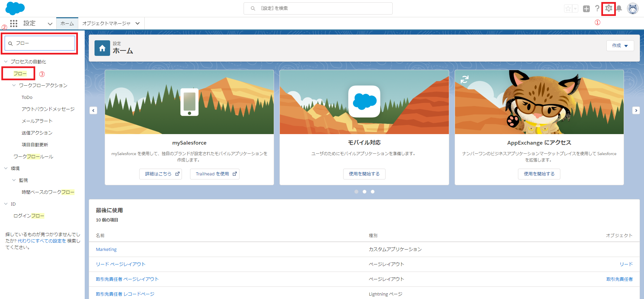
Task: Click the Trailhead を使用 button
Action: (x=215, y=174)
